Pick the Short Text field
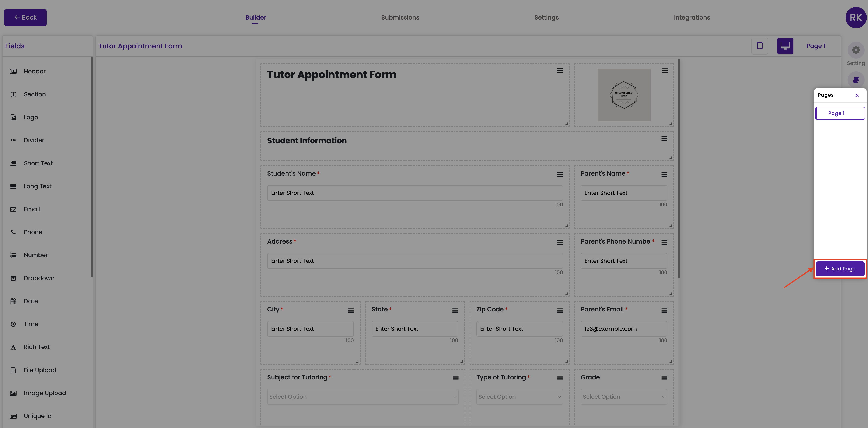The image size is (868, 428). (x=38, y=163)
